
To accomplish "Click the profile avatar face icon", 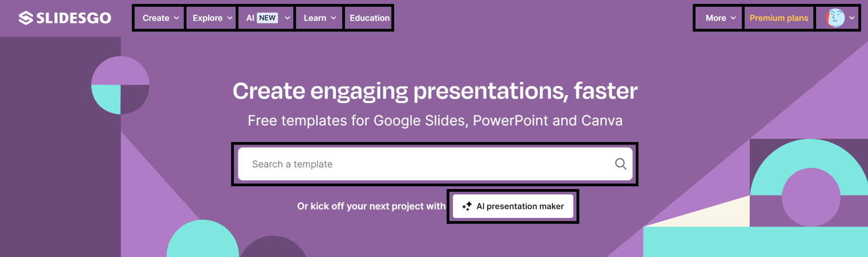I will click(836, 18).
